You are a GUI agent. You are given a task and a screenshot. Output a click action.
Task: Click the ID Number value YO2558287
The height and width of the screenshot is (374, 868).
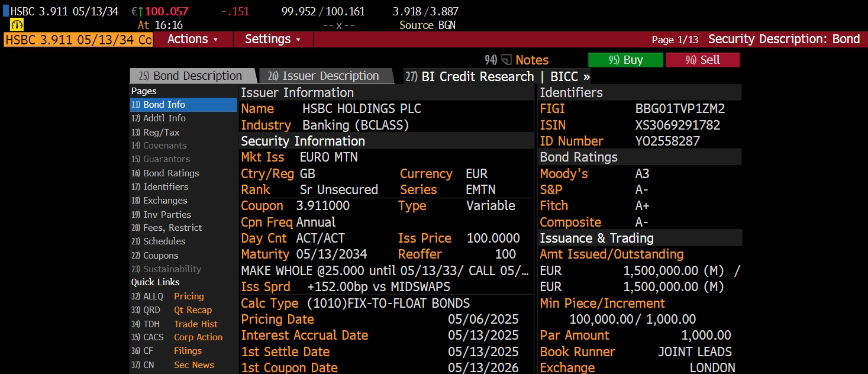click(667, 141)
